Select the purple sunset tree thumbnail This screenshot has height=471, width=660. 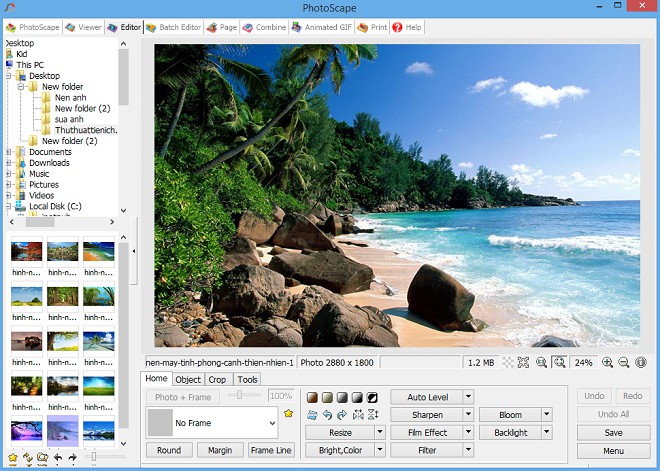(x=26, y=430)
